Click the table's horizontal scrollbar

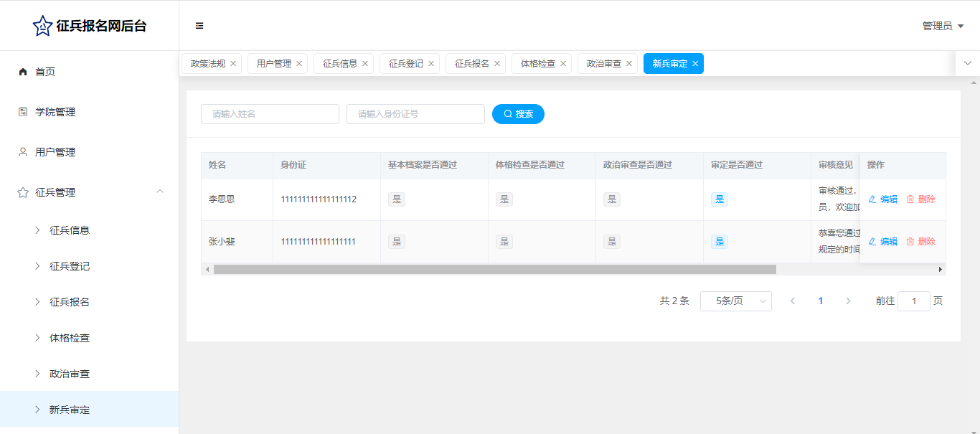[x=494, y=269]
